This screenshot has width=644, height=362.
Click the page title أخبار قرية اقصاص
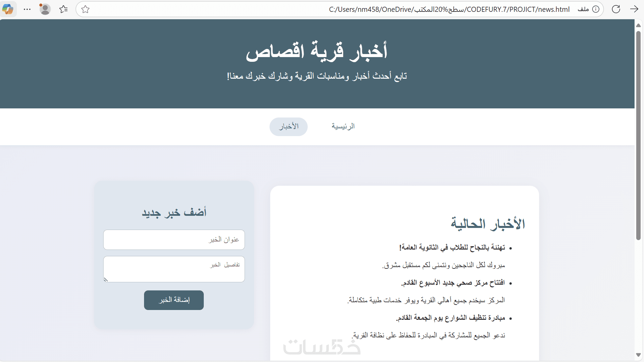pos(317,51)
